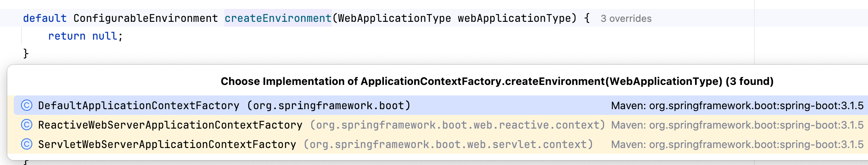Click class icon beside ReactiveWebServerApplicationContextFactory
This screenshot has width=868, height=165.
pyautogui.click(x=27, y=125)
